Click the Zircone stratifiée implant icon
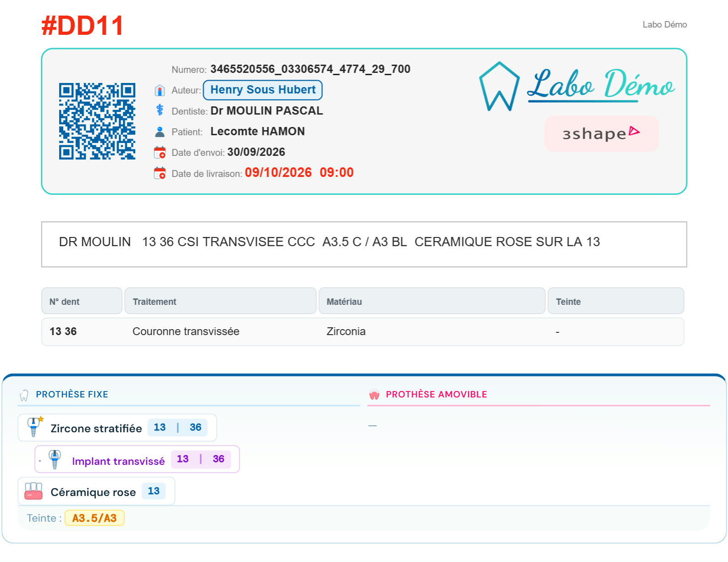This screenshot has height=562, width=728. point(34,427)
